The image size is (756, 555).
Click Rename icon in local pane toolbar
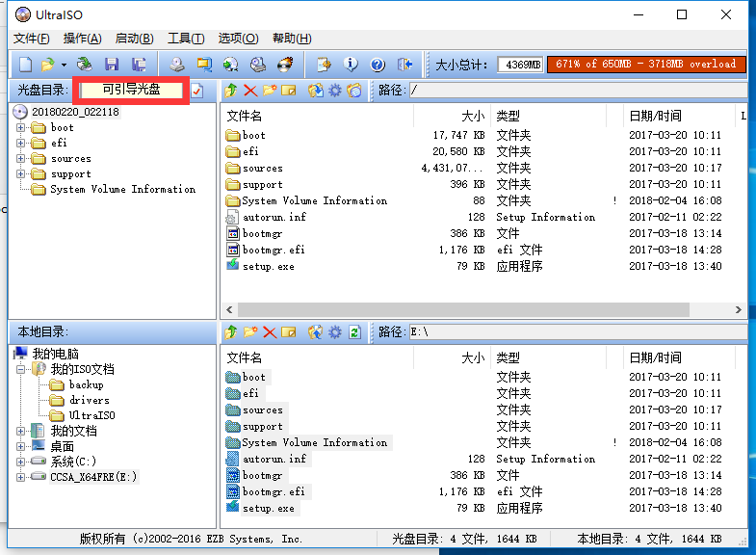(x=288, y=332)
